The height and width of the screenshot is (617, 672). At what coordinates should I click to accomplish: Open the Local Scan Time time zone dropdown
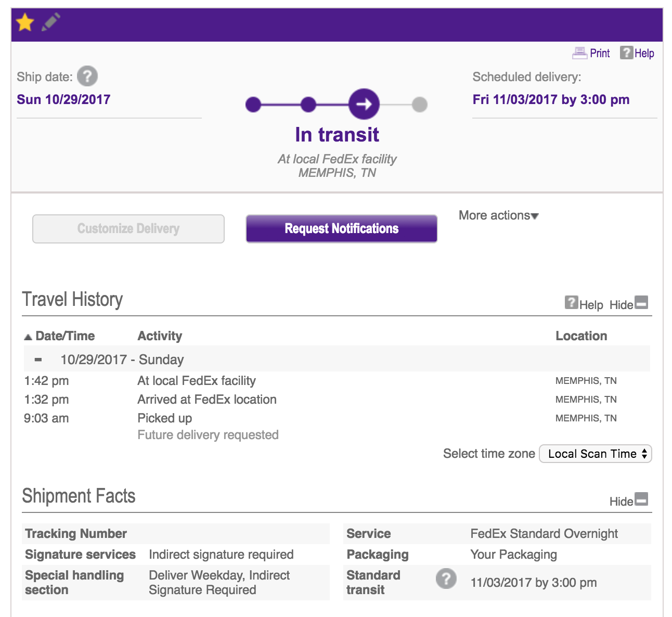596,454
